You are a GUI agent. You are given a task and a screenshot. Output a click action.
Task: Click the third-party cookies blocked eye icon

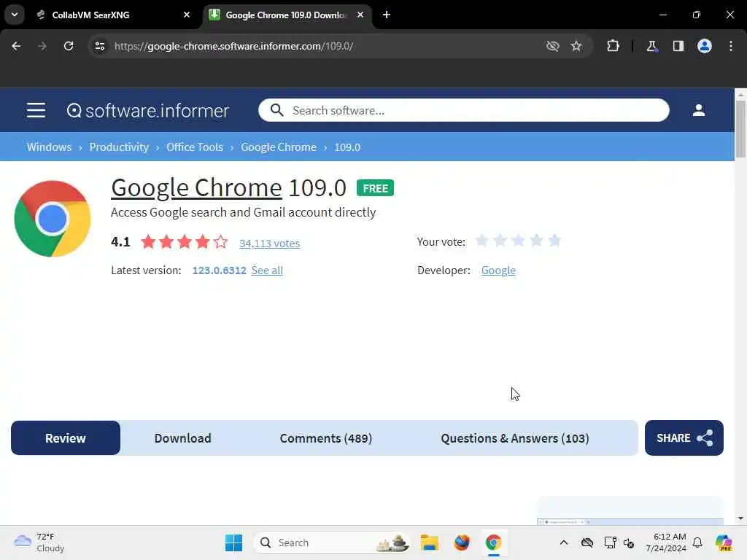coord(553,46)
